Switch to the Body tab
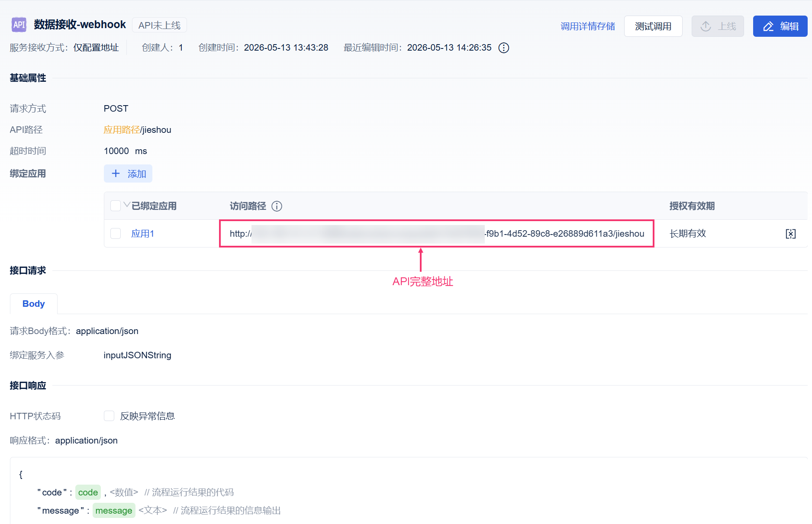 coord(34,304)
